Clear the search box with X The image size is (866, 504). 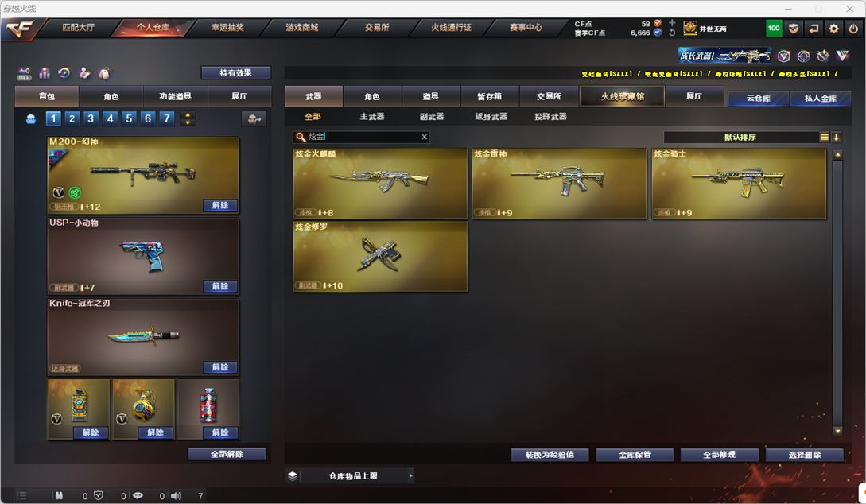point(424,137)
